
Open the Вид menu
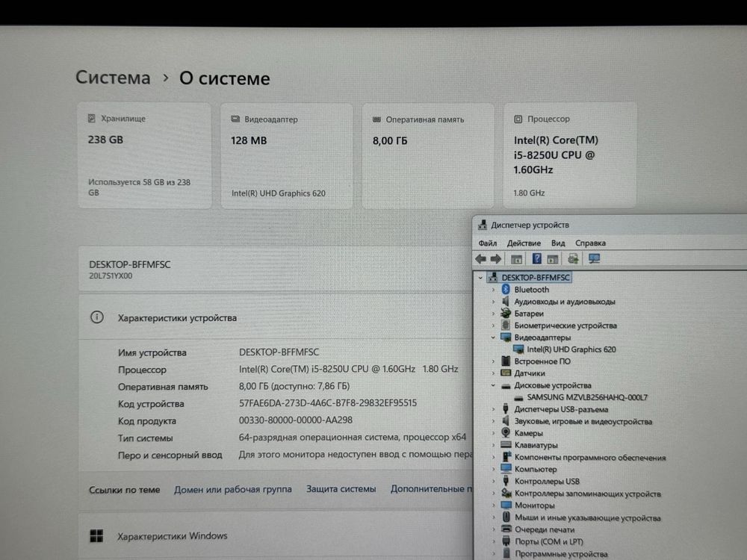pyautogui.click(x=558, y=243)
